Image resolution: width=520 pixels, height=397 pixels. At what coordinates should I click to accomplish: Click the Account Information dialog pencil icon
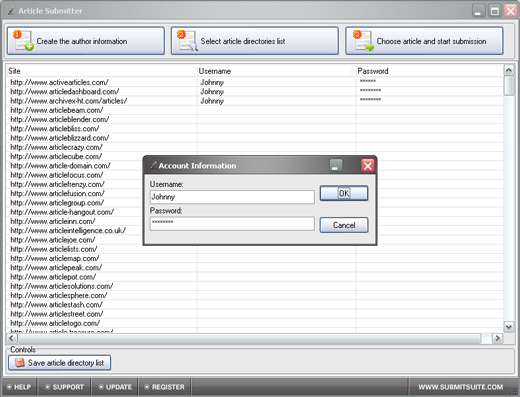coord(153,165)
